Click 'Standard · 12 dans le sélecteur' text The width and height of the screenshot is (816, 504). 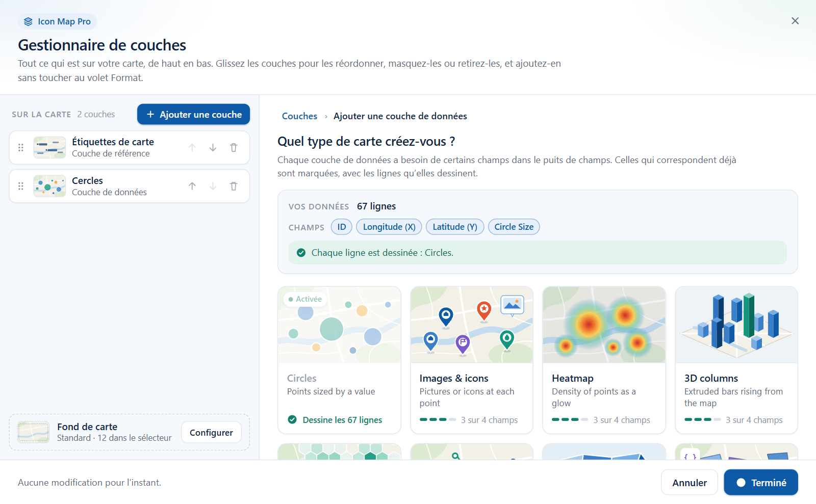(x=114, y=438)
